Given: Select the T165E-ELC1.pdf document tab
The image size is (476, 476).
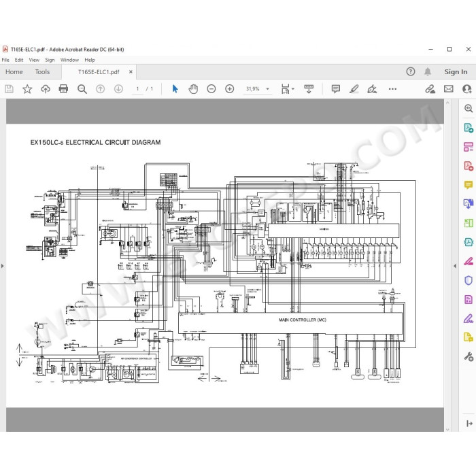Looking at the screenshot, I should 99,72.
